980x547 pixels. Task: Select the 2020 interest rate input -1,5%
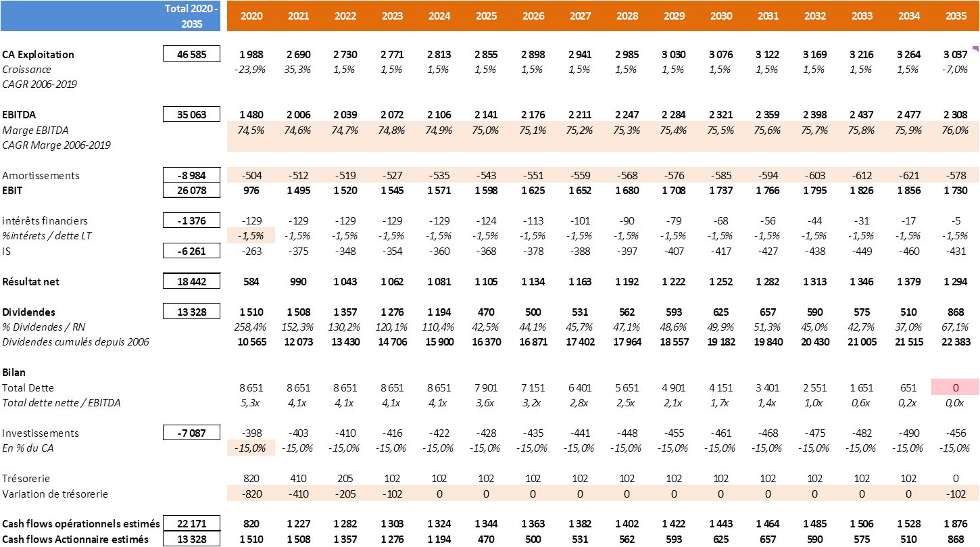coord(251,236)
